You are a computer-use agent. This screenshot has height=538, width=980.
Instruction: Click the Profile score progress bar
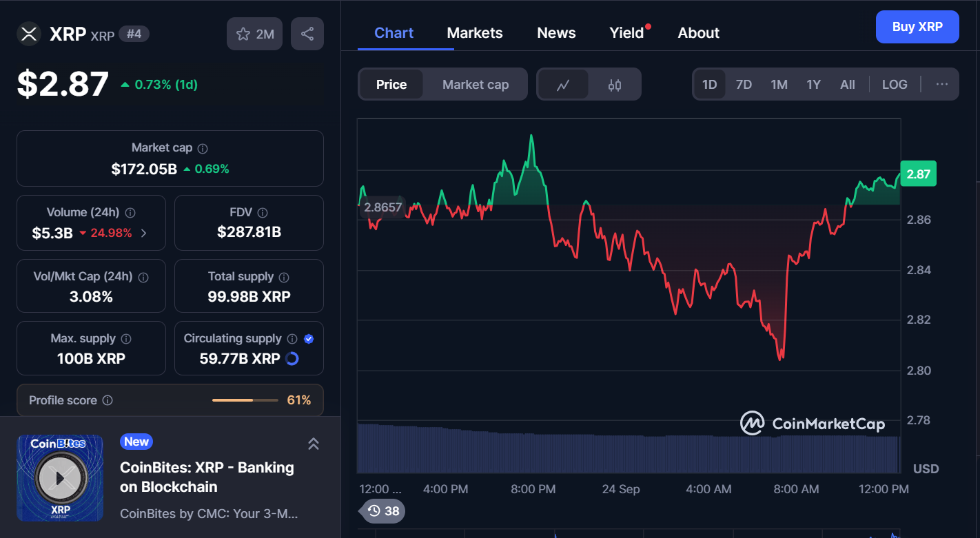coord(245,400)
